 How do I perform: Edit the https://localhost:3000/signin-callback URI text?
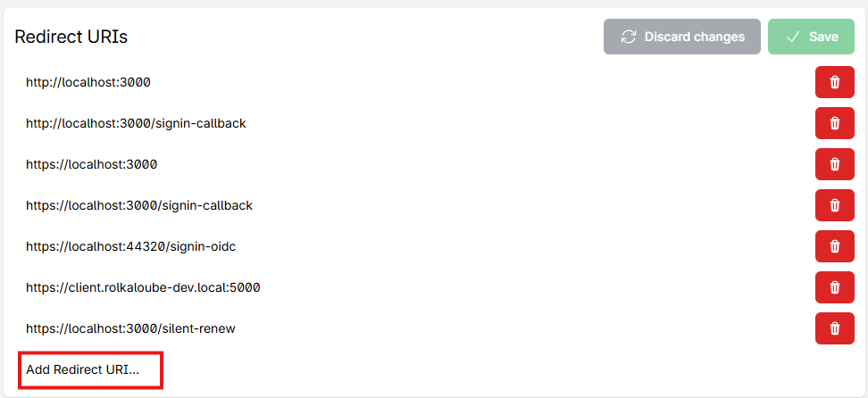139,205
